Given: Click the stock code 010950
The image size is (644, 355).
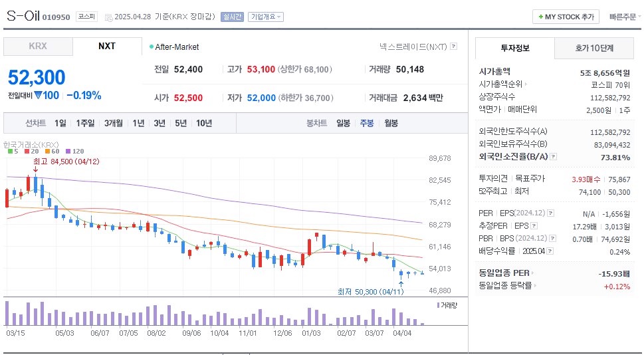Looking at the screenshot, I should (x=56, y=17).
